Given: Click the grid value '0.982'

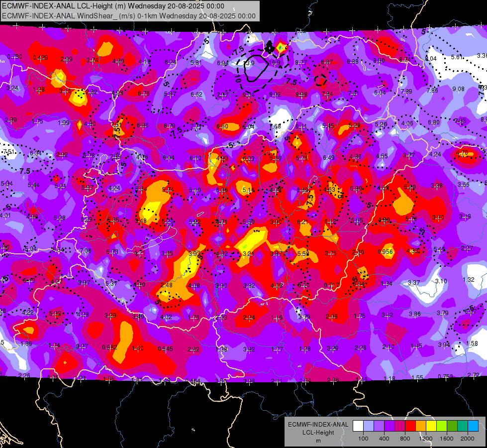Looking at the screenshot, I should pos(109,347).
